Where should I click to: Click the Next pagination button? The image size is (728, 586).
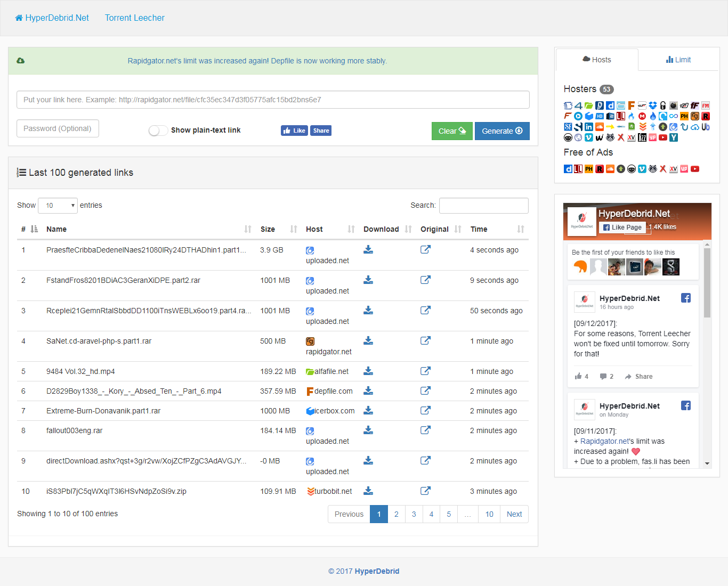point(514,514)
